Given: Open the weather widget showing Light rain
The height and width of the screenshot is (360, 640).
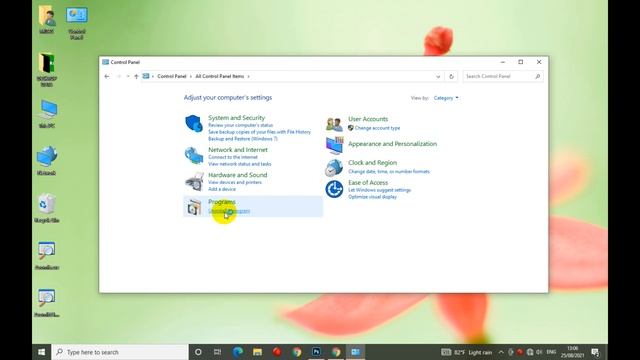Looking at the screenshot, I should point(467,352).
